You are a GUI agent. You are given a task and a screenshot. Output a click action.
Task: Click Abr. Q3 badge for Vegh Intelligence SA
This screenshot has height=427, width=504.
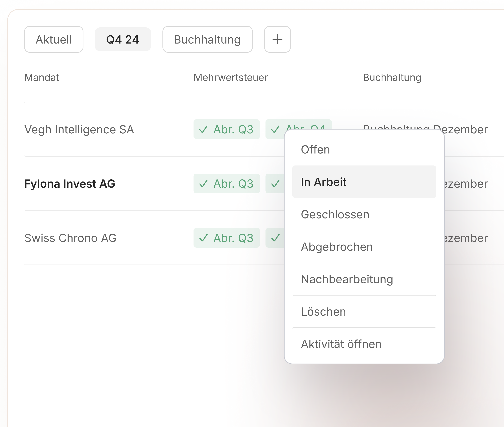(226, 129)
